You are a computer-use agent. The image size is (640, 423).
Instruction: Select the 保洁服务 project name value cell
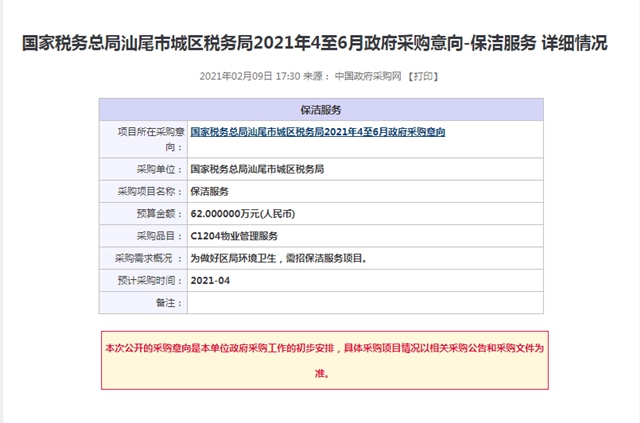point(209,191)
